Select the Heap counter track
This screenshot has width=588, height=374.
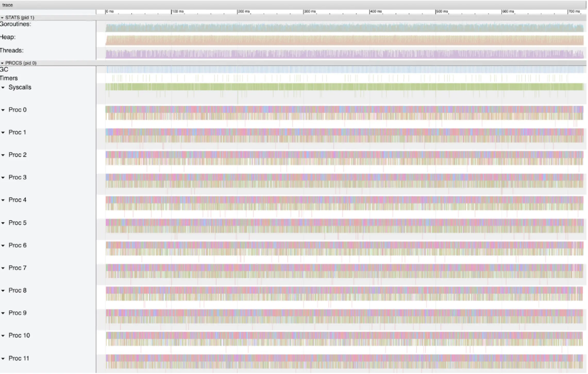(x=344, y=40)
